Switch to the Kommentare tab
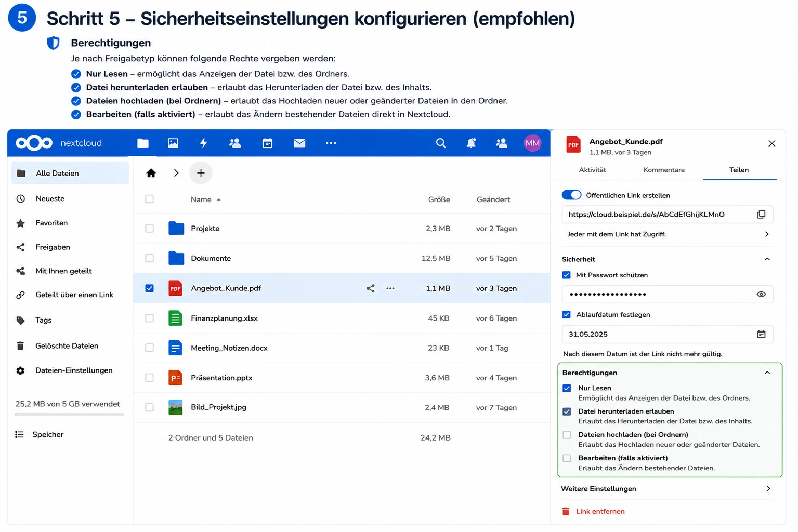Viewport: 798px width, 532px height. [x=664, y=170]
